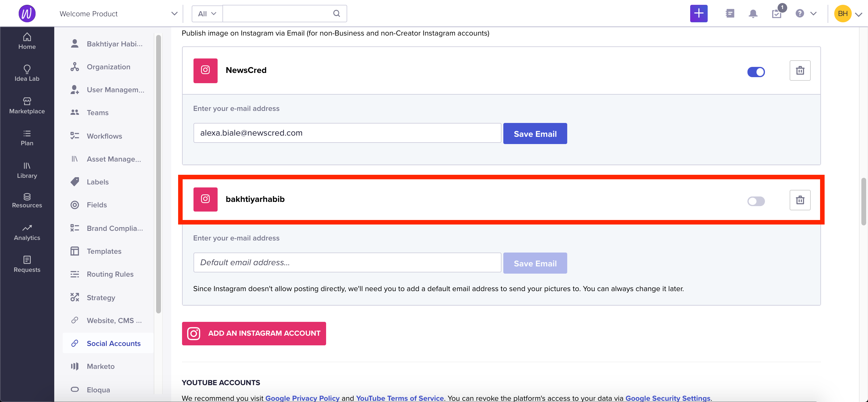The image size is (868, 402).
Task: Open Templates settings
Action: coord(108,251)
